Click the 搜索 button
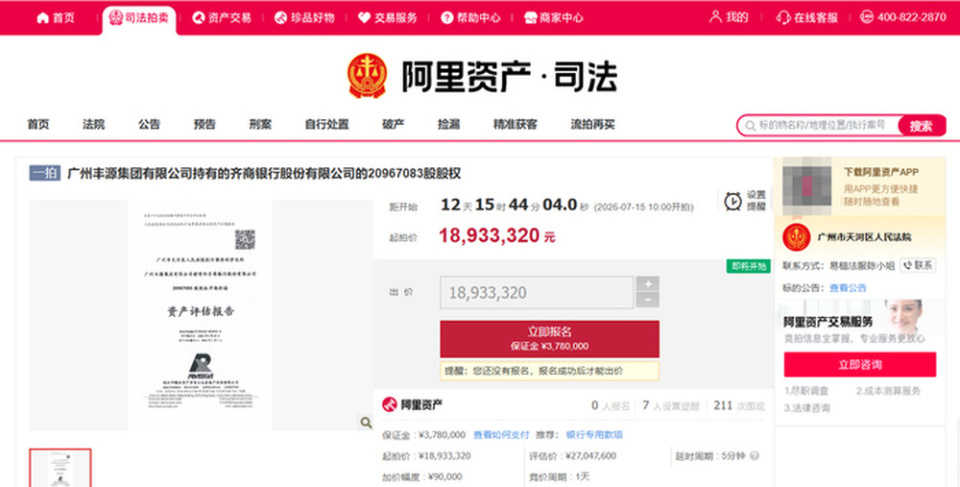 (x=921, y=126)
